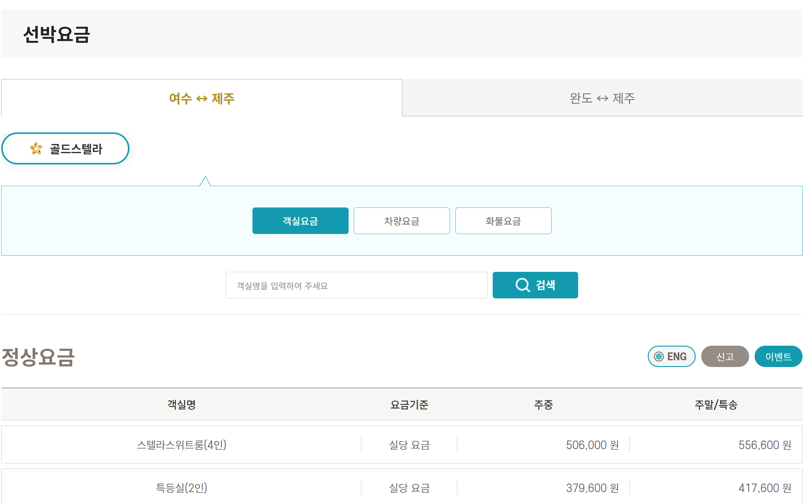812x504 pixels.
Task: Click 실당 요금 in the 스텔라스위트룸 row
Action: coord(409,445)
